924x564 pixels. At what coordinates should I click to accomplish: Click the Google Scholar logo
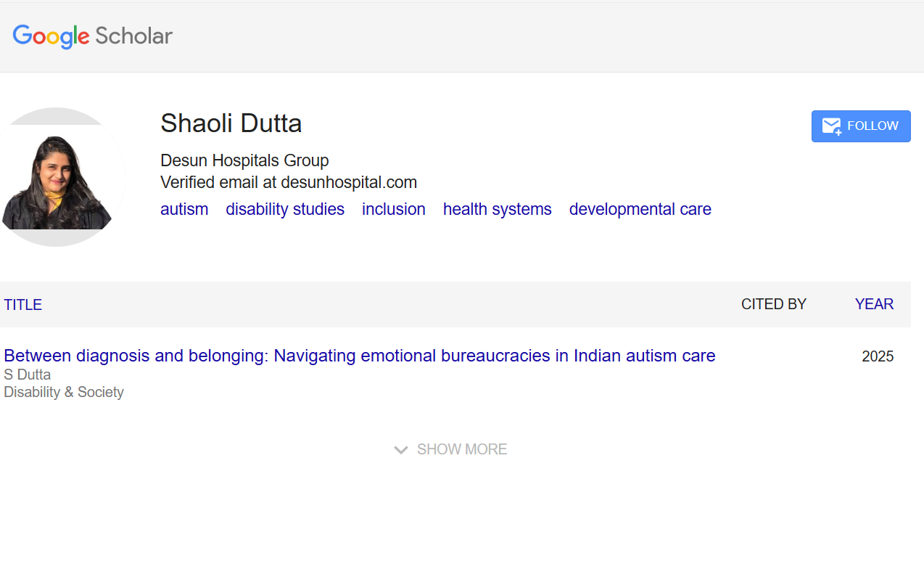pyautogui.click(x=93, y=36)
